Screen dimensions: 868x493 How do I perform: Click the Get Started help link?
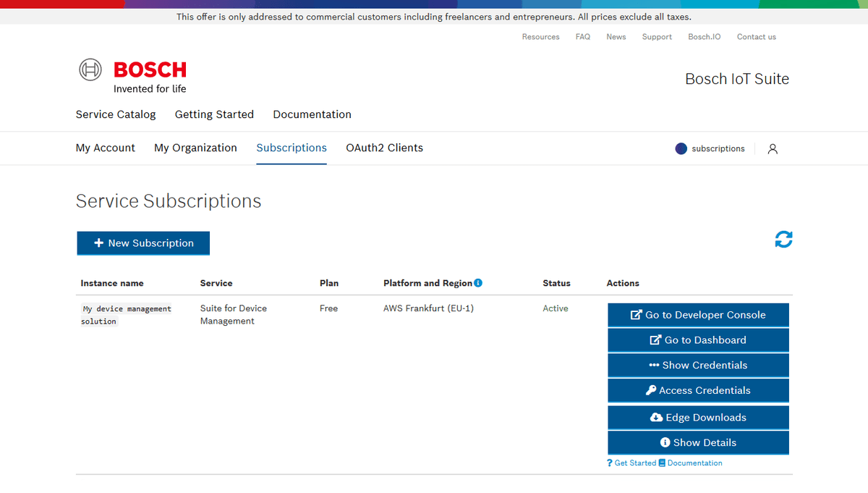click(x=634, y=463)
